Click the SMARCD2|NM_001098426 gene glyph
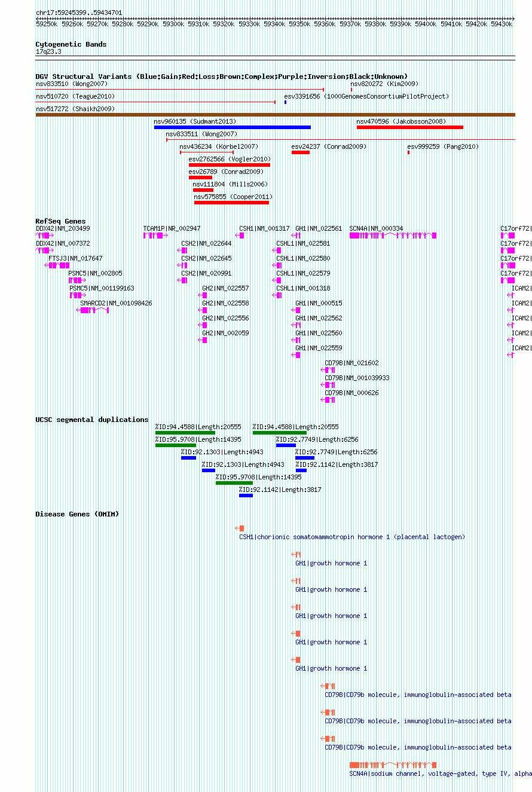 [93, 310]
